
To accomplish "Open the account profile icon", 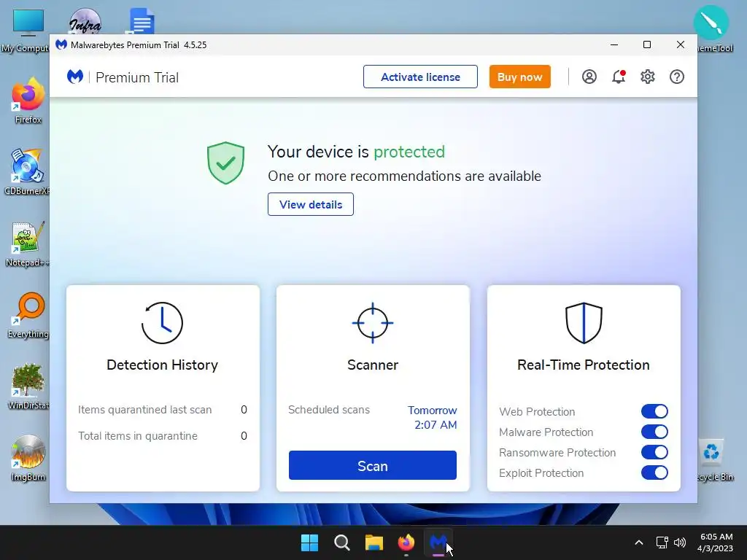I will pyautogui.click(x=589, y=77).
